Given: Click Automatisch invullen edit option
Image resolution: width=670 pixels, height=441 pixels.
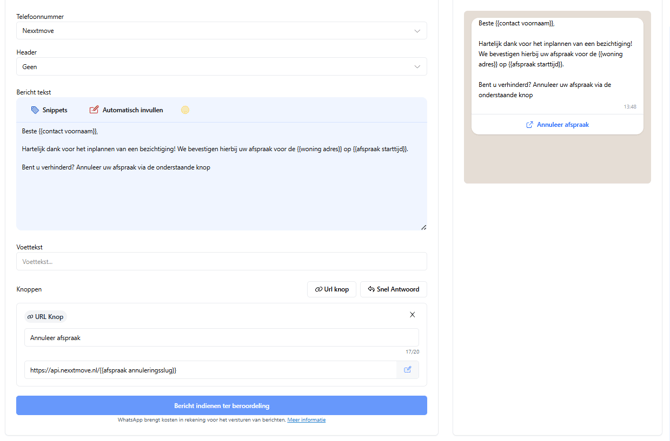Looking at the screenshot, I should pyautogui.click(x=126, y=110).
